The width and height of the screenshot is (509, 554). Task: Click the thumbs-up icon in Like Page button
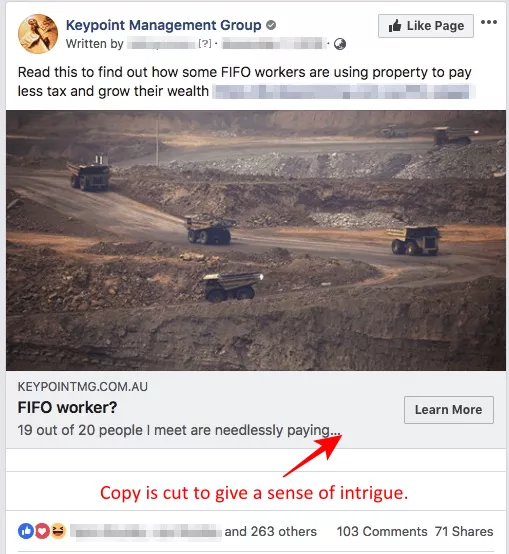(395, 26)
